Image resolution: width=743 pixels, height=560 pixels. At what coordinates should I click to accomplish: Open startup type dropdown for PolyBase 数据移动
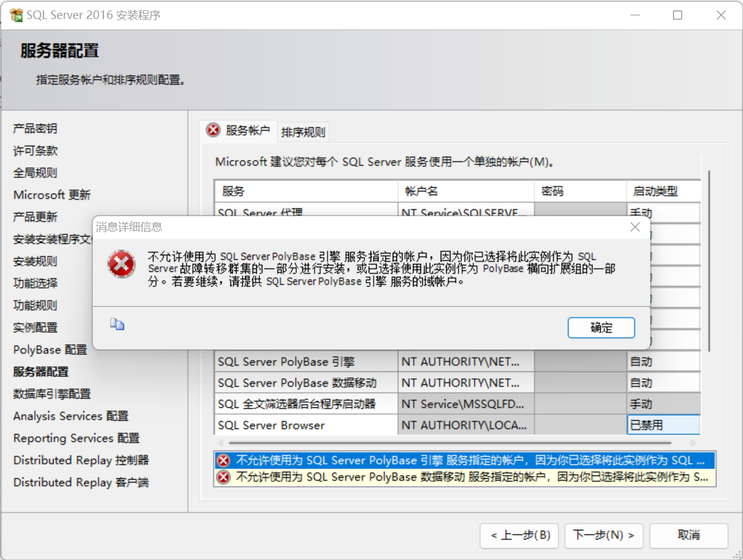pyautogui.click(x=664, y=383)
